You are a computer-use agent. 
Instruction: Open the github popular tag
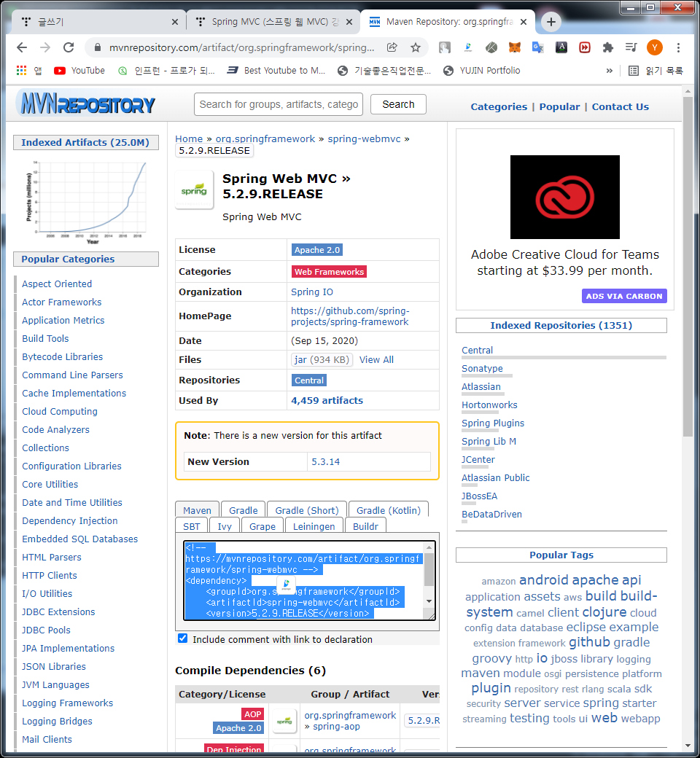[589, 642]
